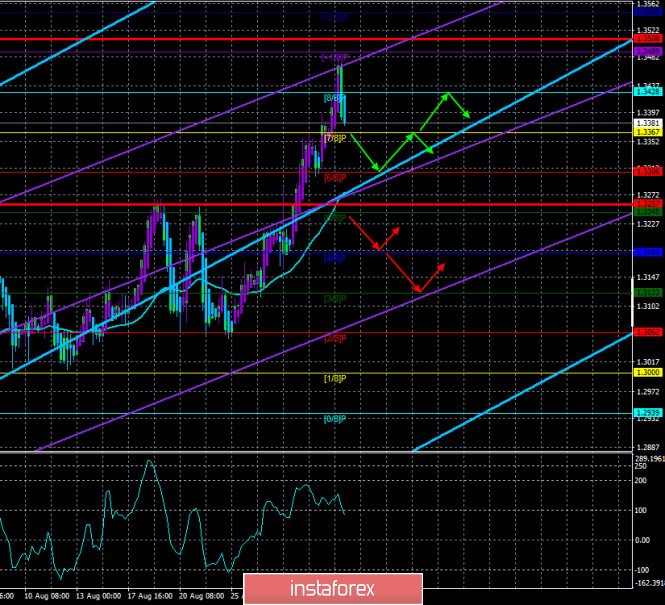Select the yellow 1.3367 price tag
This screenshot has width=665, height=605.
click(648, 132)
